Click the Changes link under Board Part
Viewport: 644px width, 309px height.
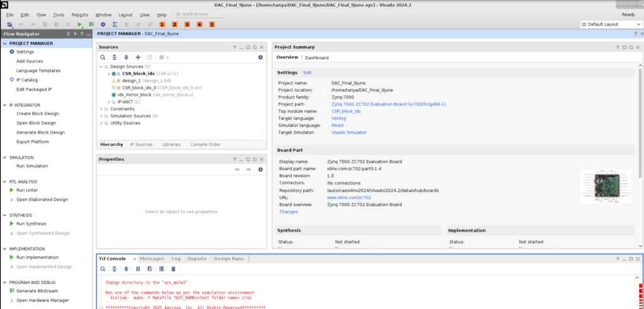288,212
